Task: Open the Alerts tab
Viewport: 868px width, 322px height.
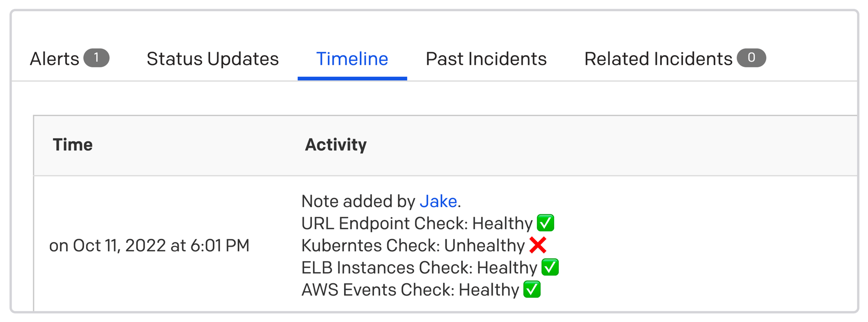Action: click(x=55, y=59)
